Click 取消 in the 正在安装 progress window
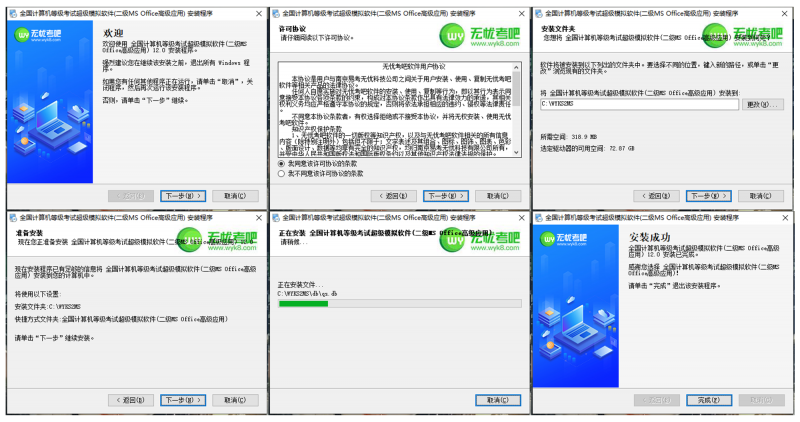This screenshot has width=800, height=422. tap(498, 401)
